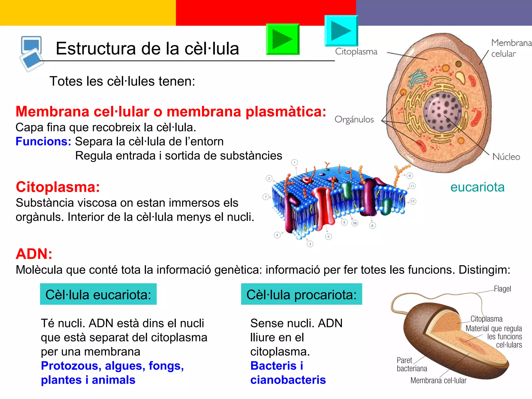Click the cyan play arrow button
The width and height of the screenshot is (532, 399).
click(341, 31)
